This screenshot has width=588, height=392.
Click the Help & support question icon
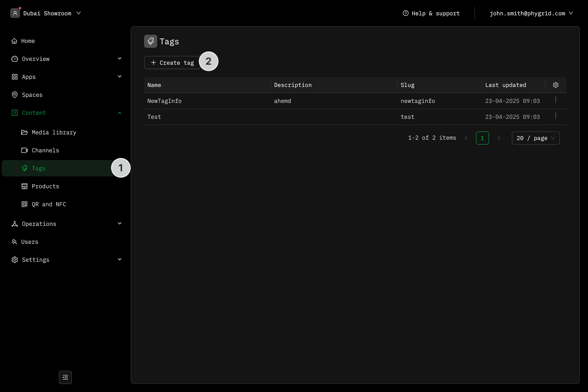point(405,13)
